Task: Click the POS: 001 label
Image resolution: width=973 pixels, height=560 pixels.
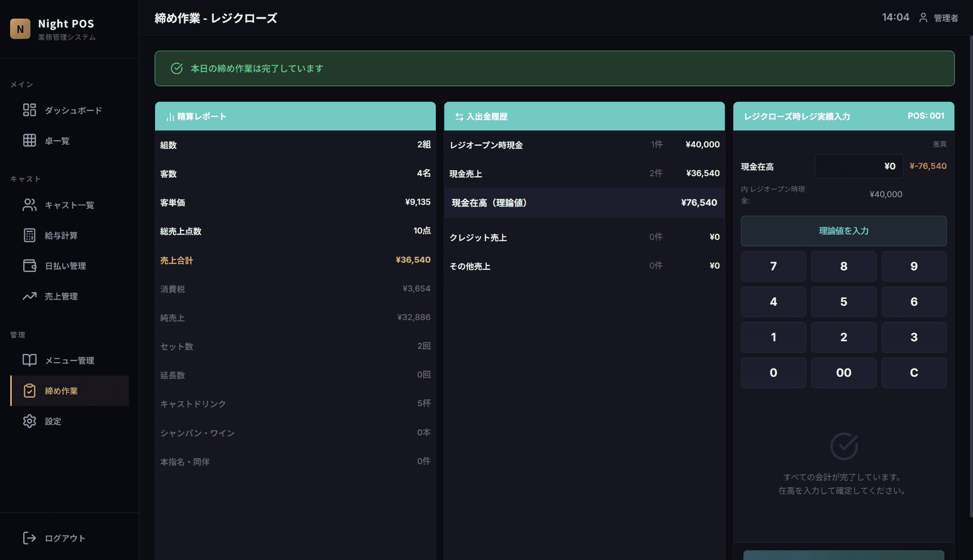Action: point(926,116)
